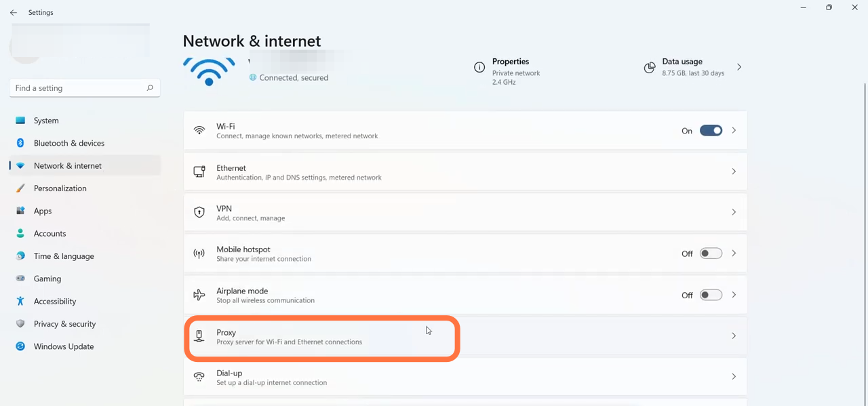Select System in the sidebar

pos(85,120)
